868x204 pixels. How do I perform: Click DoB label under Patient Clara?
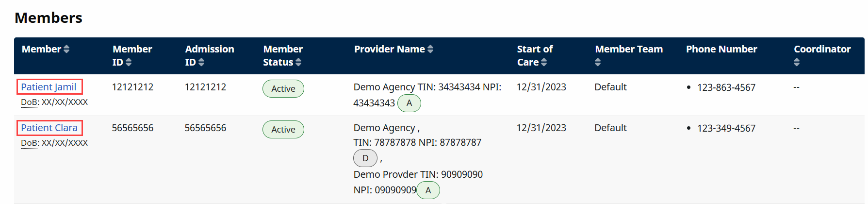point(29,143)
